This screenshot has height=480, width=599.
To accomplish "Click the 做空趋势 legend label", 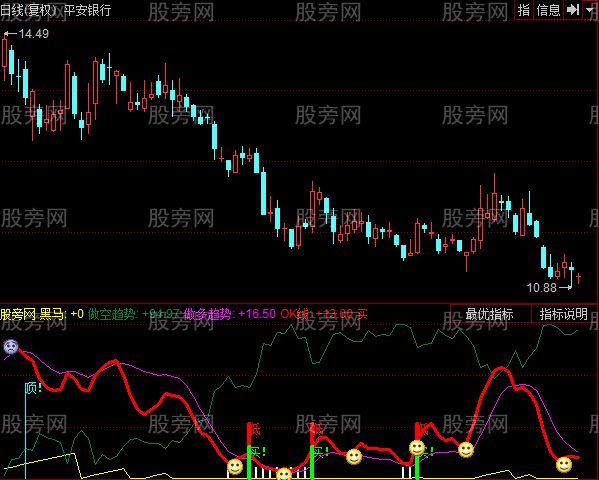I will tap(111, 314).
